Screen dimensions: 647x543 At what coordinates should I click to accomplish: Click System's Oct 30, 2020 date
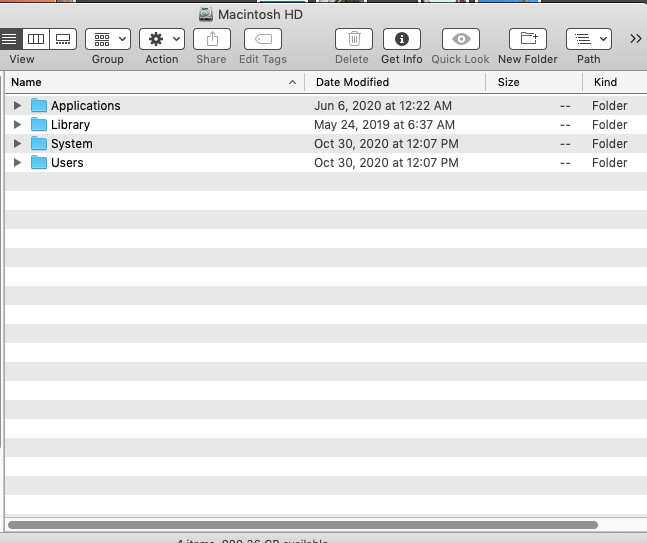point(386,144)
